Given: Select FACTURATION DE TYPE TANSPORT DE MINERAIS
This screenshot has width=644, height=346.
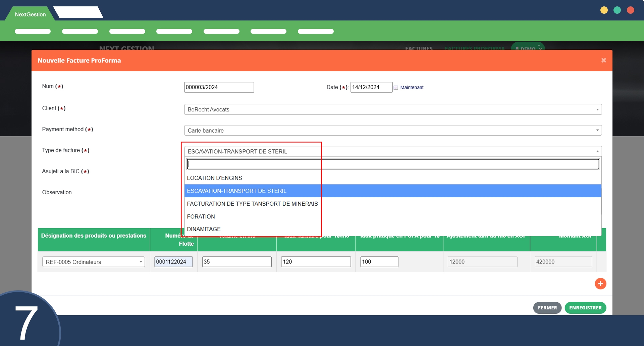Looking at the screenshot, I should (x=252, y=204).
